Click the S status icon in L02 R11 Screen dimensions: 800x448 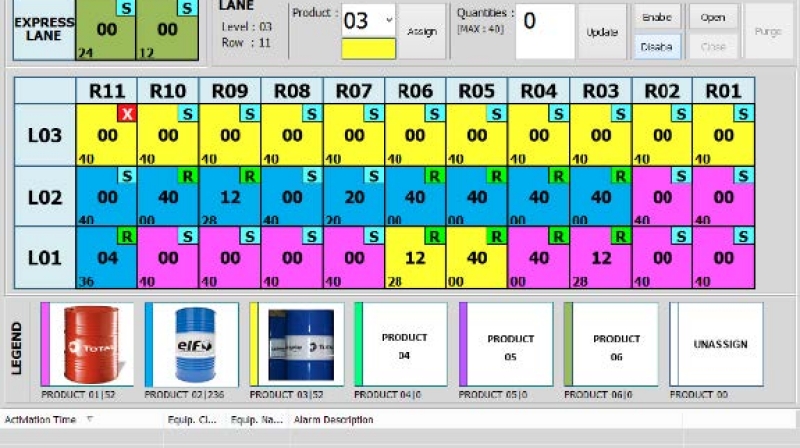[x=127, y=176]
